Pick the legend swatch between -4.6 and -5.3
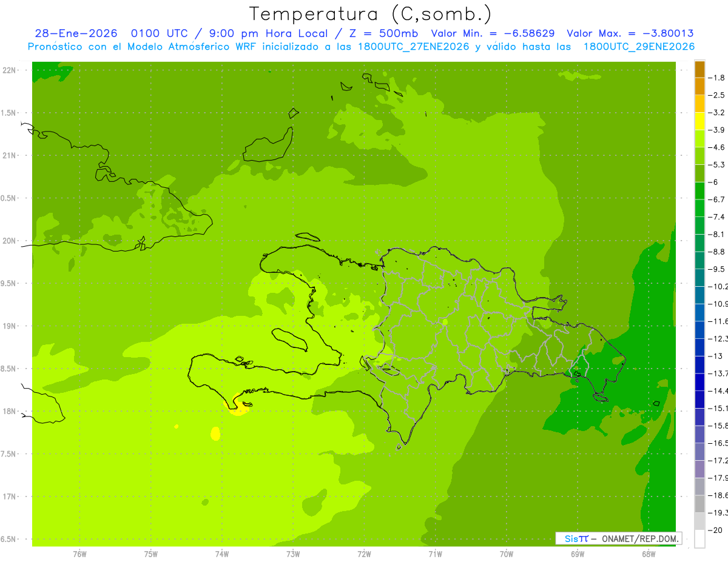 [x=699, y=156]
